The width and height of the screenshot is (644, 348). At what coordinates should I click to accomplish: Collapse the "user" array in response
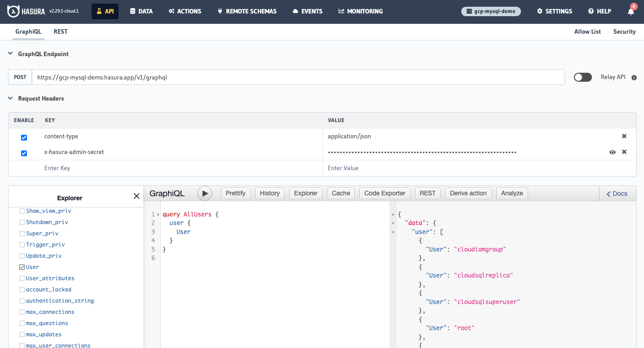(393, 232)
